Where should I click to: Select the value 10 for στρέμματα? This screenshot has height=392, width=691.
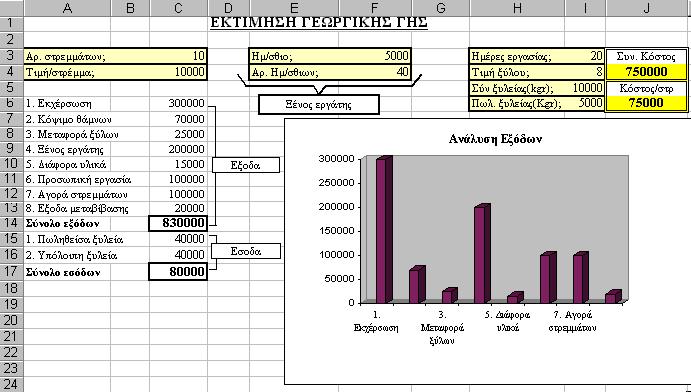199,56
